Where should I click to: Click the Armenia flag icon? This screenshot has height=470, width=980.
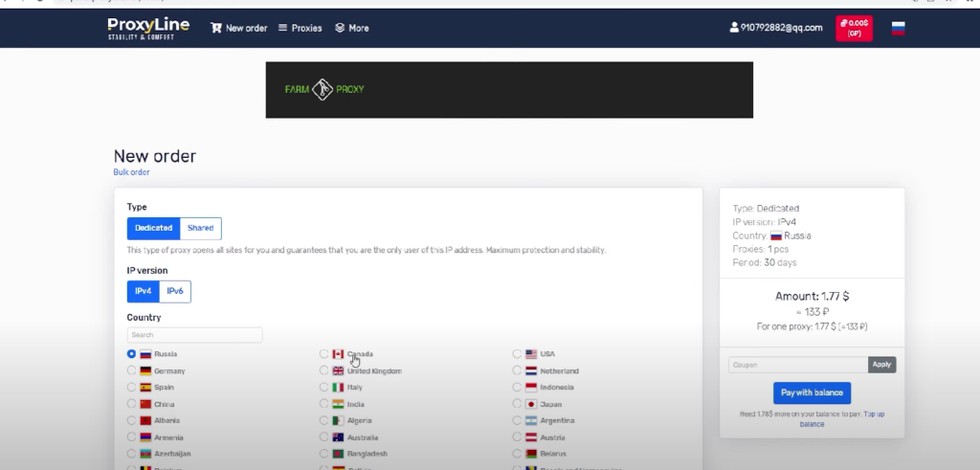tap(145, 436)
